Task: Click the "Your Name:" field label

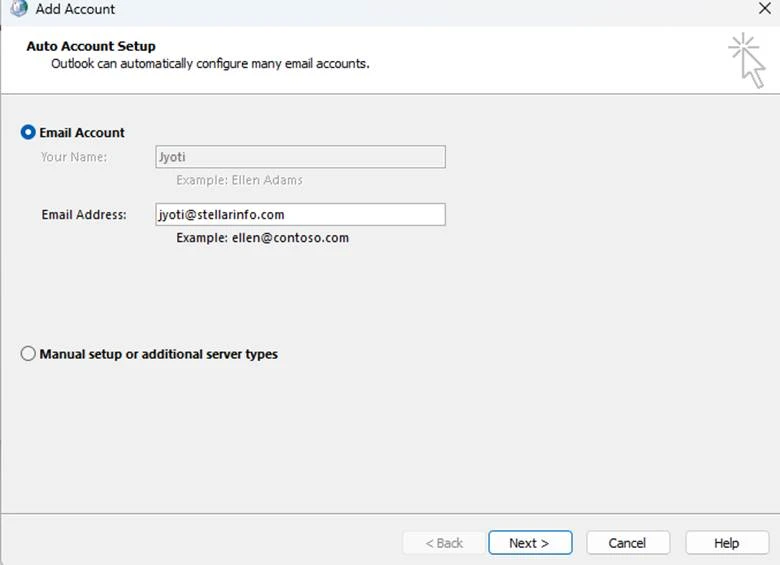Action: tap(74, 157)
